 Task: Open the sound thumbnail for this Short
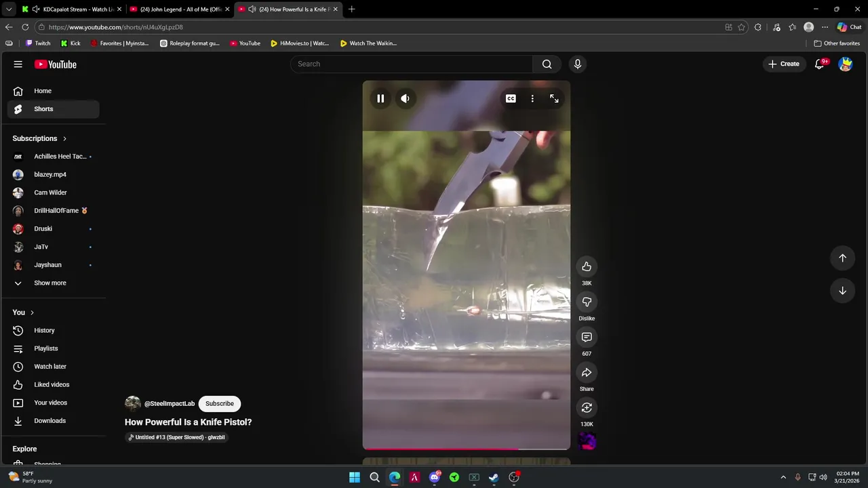coord(587,441)
